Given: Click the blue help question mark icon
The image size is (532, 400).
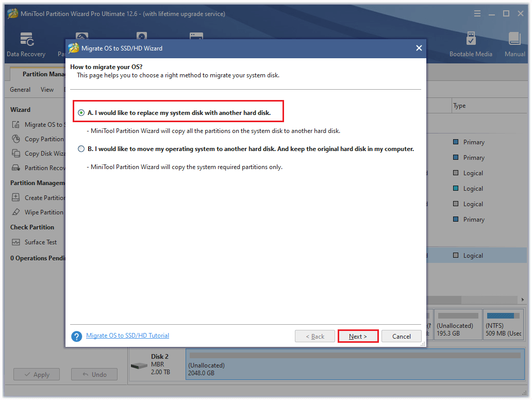Looking at the screenshot, I should click(77, 336).
